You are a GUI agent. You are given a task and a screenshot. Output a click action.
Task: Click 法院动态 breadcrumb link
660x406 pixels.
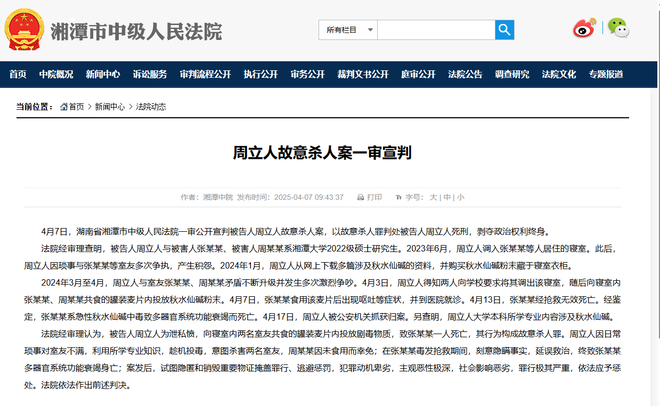click(151, 107)
